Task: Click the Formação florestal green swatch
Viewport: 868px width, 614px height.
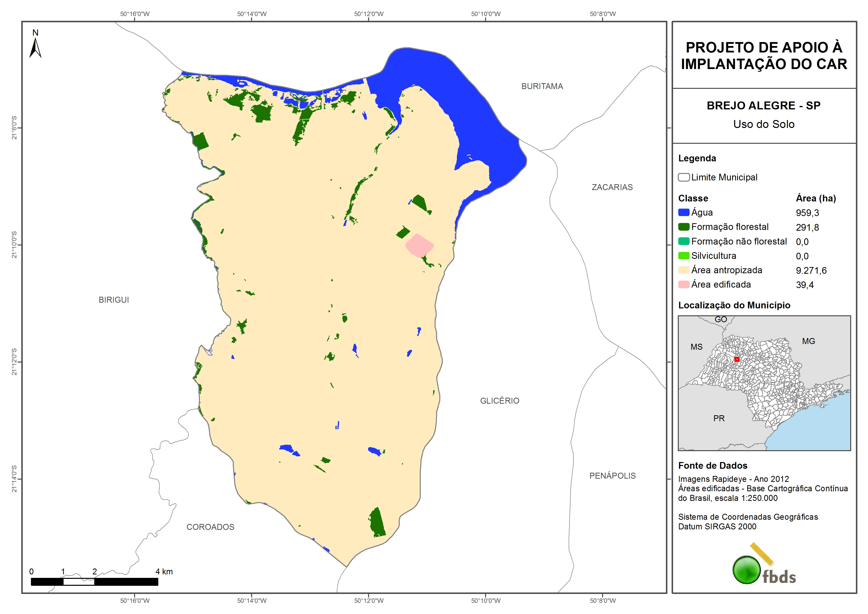Action: click(683, 227)
